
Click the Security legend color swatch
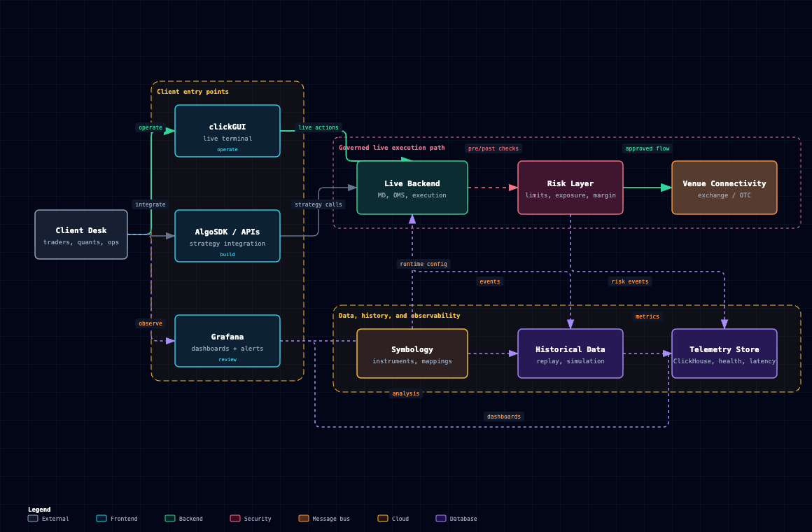tap(235, 519)
